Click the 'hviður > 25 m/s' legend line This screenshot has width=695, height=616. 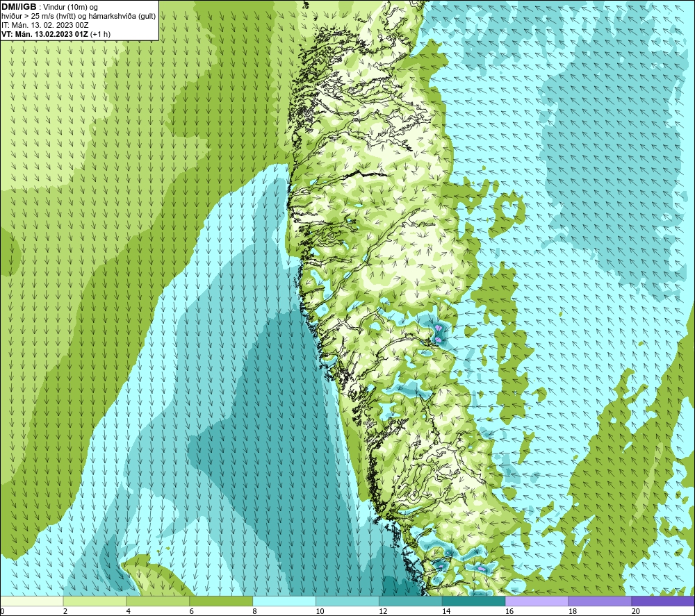pos(79,17)
